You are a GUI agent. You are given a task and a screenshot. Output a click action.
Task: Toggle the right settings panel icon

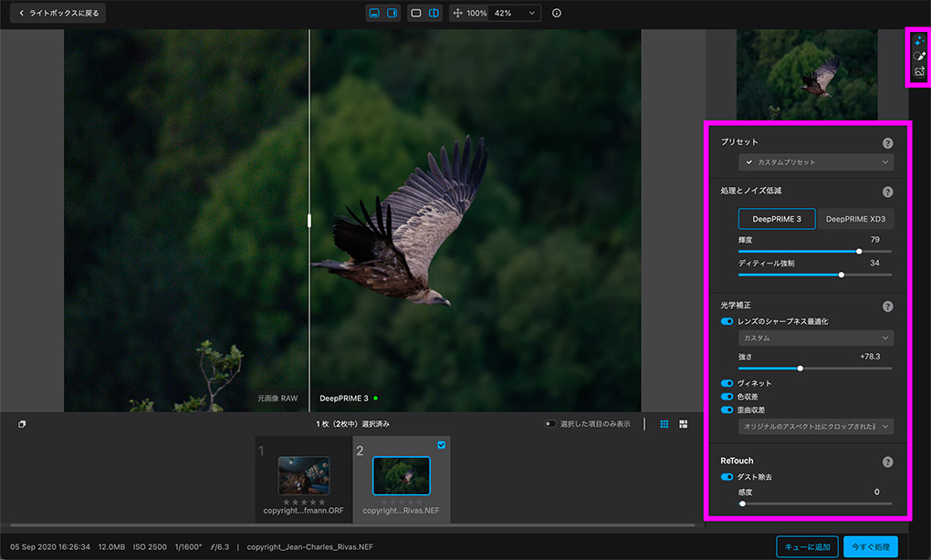click(x=392, y=14)
